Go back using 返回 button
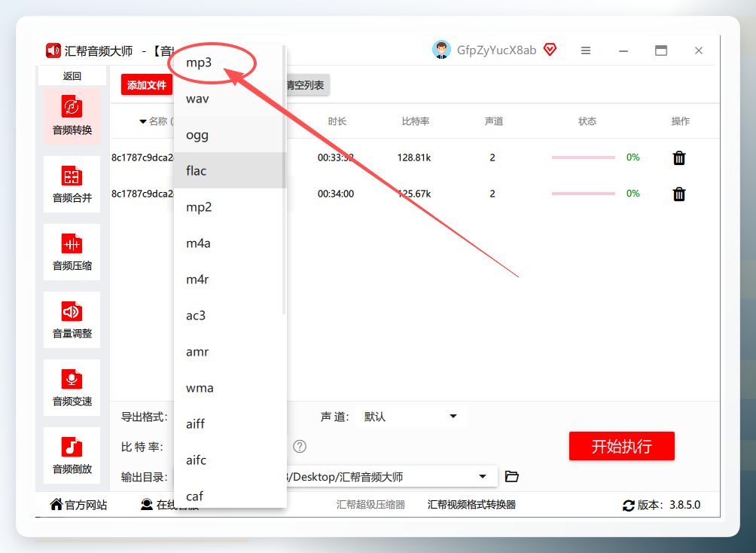 (x=72, y=76)
